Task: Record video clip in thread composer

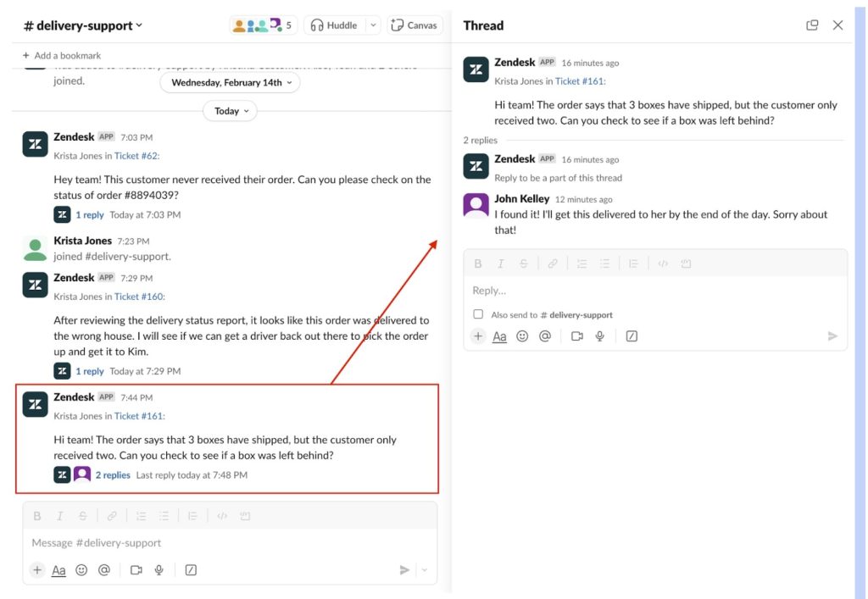Action: click(x=576, y=336)
